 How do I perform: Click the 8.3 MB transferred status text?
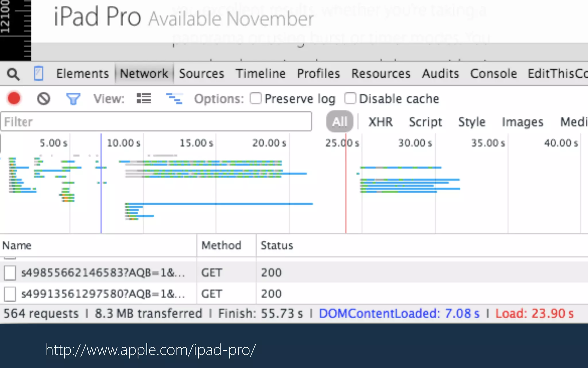pos(148,313)
